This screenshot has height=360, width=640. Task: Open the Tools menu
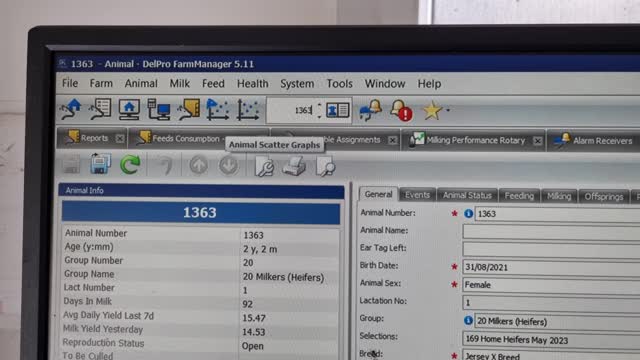339,84
